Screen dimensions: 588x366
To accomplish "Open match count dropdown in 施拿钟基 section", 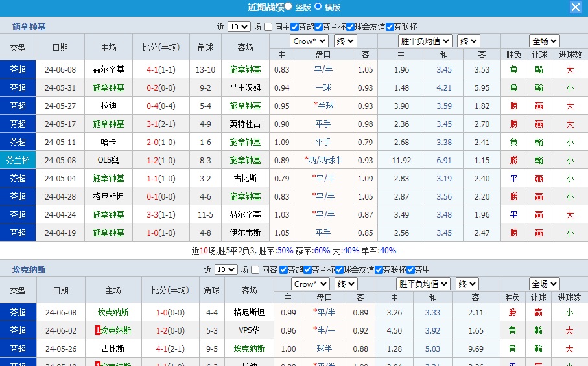I will pyautogui.click(x=238, y=27).
